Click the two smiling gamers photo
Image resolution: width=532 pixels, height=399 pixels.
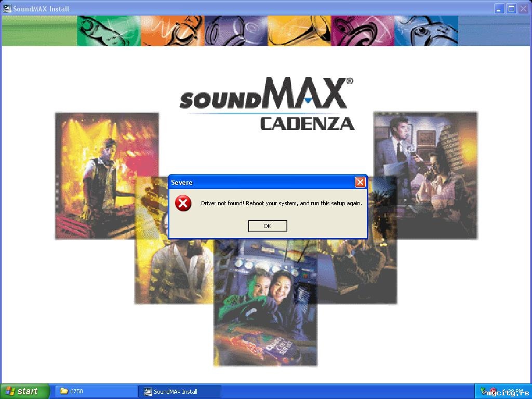(x=265, y=303)
